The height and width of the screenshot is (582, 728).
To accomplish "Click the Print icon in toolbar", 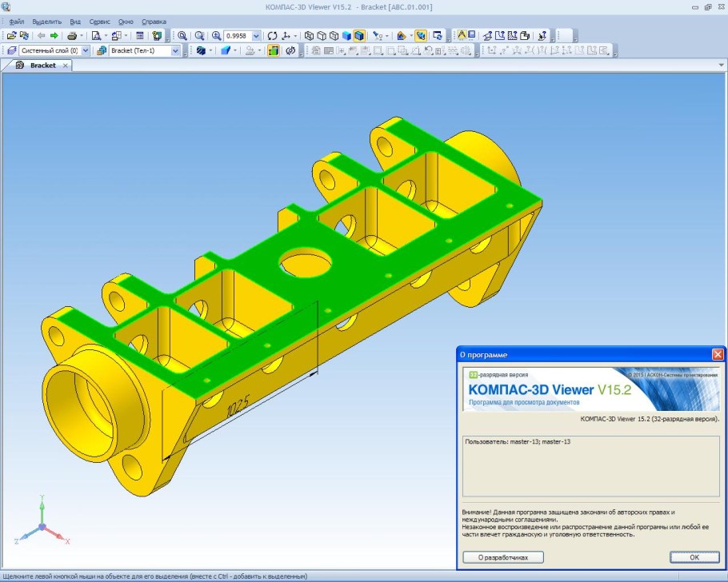I will (71, 36).
